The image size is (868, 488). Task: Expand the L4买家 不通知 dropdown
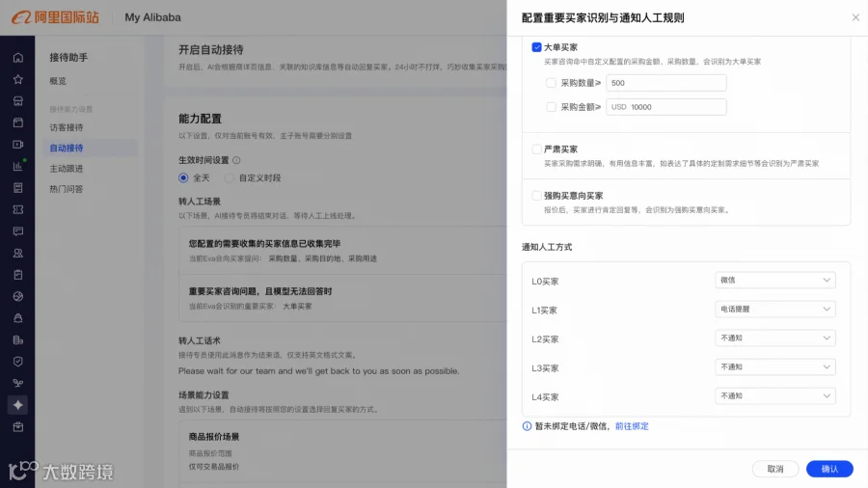[x=775, y=395]
